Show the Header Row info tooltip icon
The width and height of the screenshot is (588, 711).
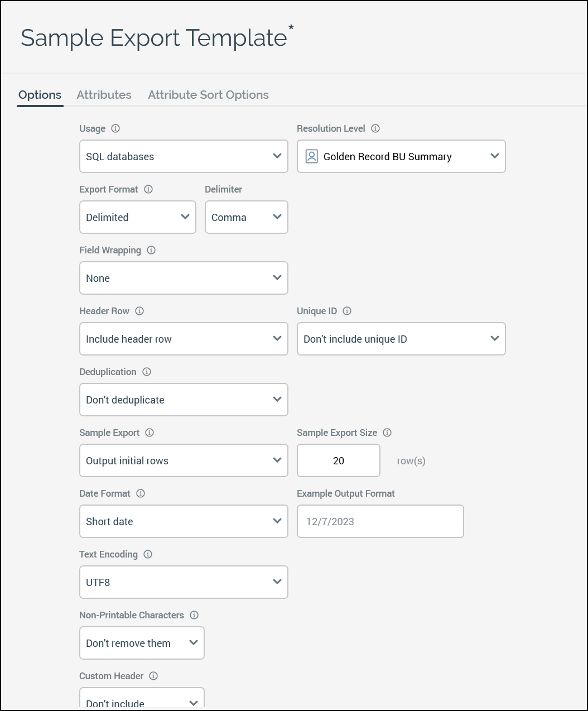[139, 311]
